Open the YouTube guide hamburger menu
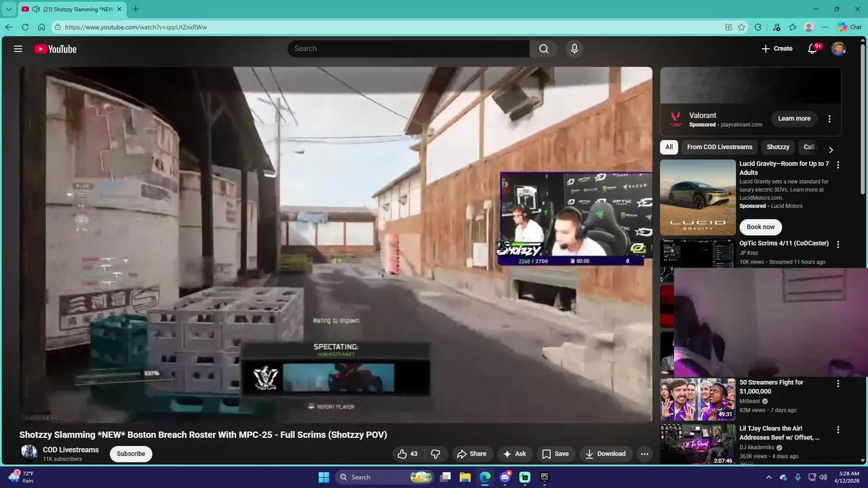 point(18,49)
